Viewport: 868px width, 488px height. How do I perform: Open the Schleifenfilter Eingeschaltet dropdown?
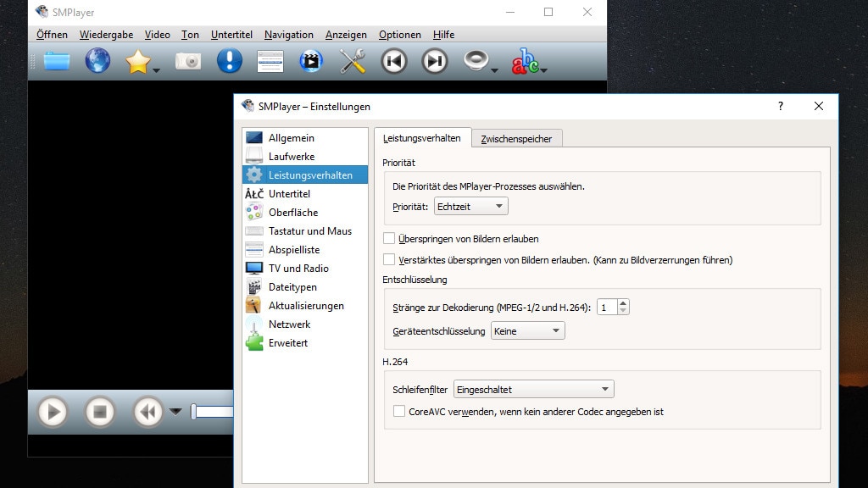534,390
